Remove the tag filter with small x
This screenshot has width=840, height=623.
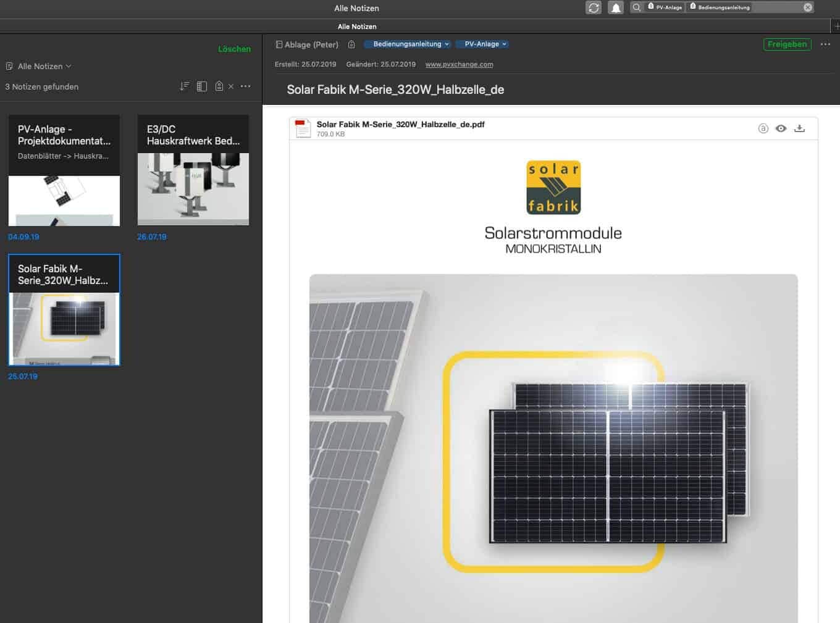231,86
